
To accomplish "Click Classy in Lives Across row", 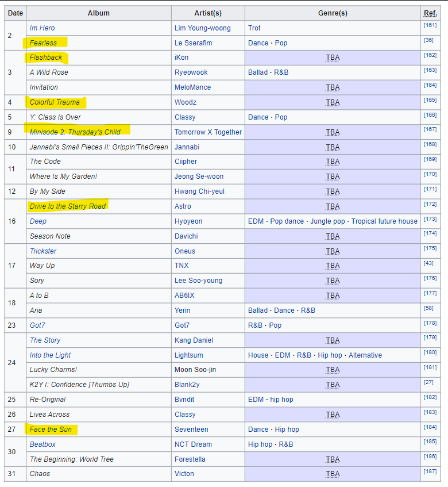I will tap(185, 415).
